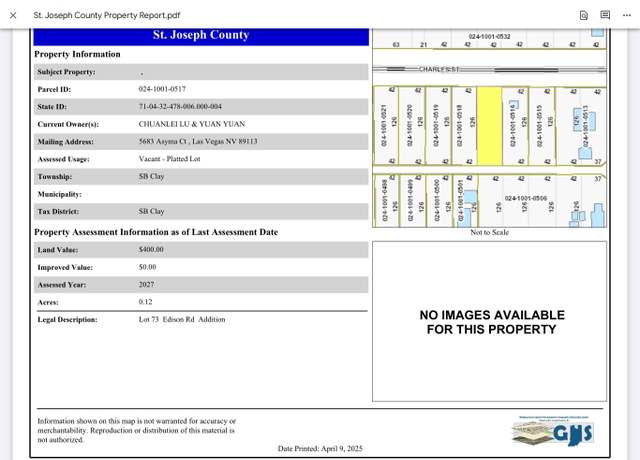Click the Acres value 0.12
The image size is (640, 460).
(x=145, y=302)
